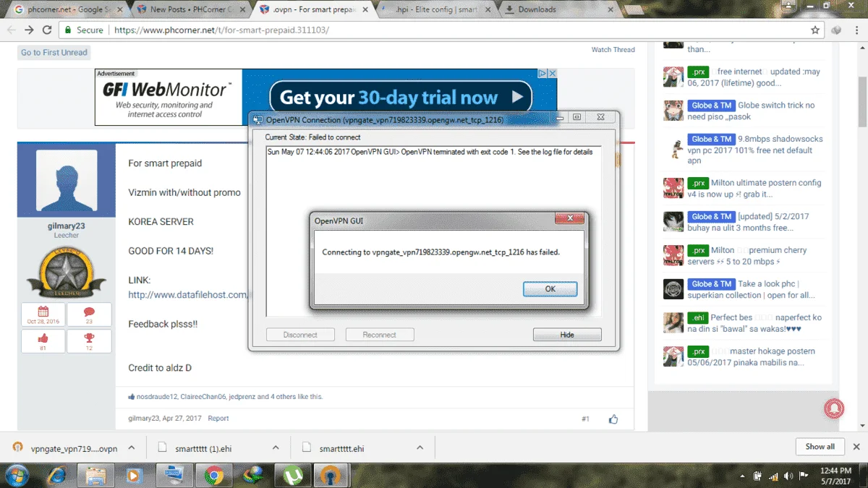The height and width of the screenshot is (488, 868).
Task: Open the datafilehost.com download link
Action: point(188,294)
